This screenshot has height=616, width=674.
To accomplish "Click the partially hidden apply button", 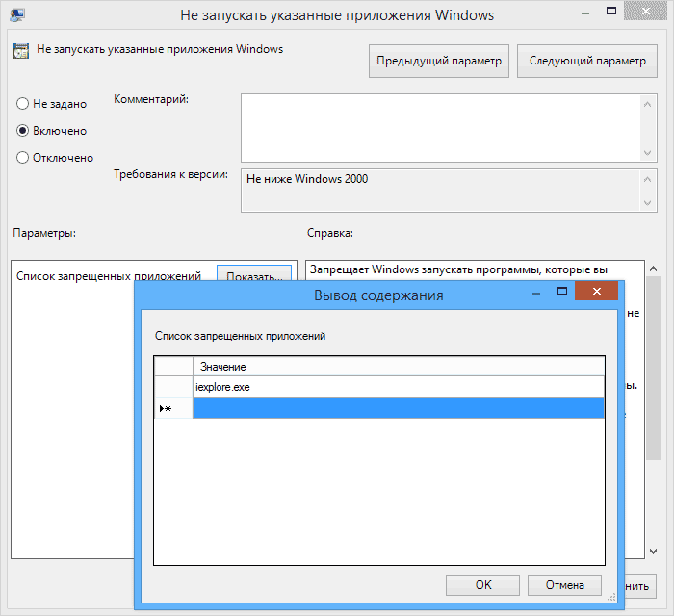I will click(640, 586).
